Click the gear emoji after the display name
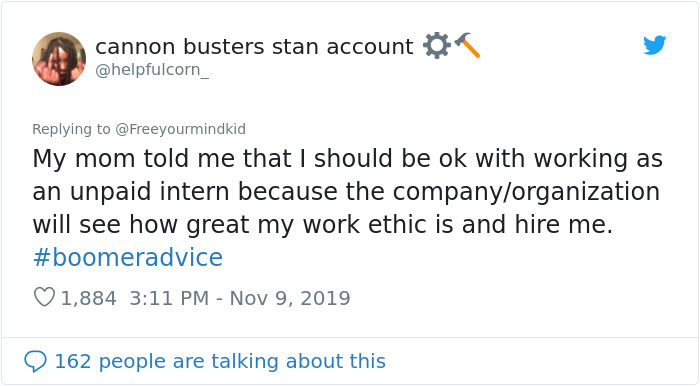700x386 pixels. [x=436, y=46]
